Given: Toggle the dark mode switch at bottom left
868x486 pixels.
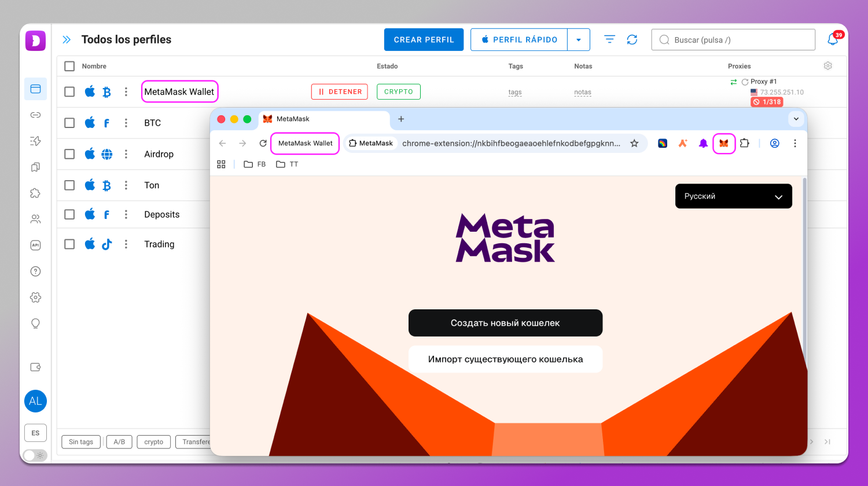Looking at the screenshot, I should [x=35, y=455].
